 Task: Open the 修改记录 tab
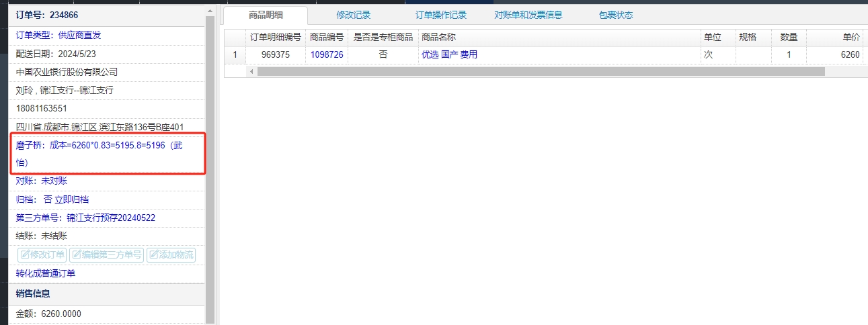354,15
